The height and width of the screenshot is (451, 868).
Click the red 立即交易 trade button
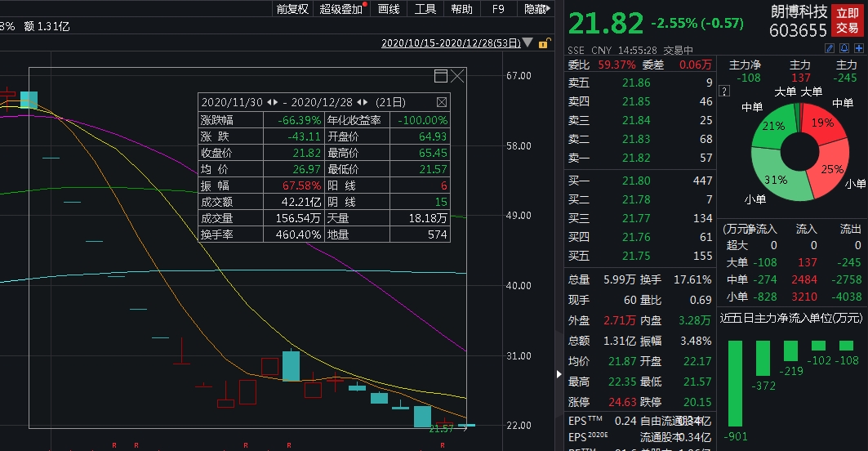(847, 21)
